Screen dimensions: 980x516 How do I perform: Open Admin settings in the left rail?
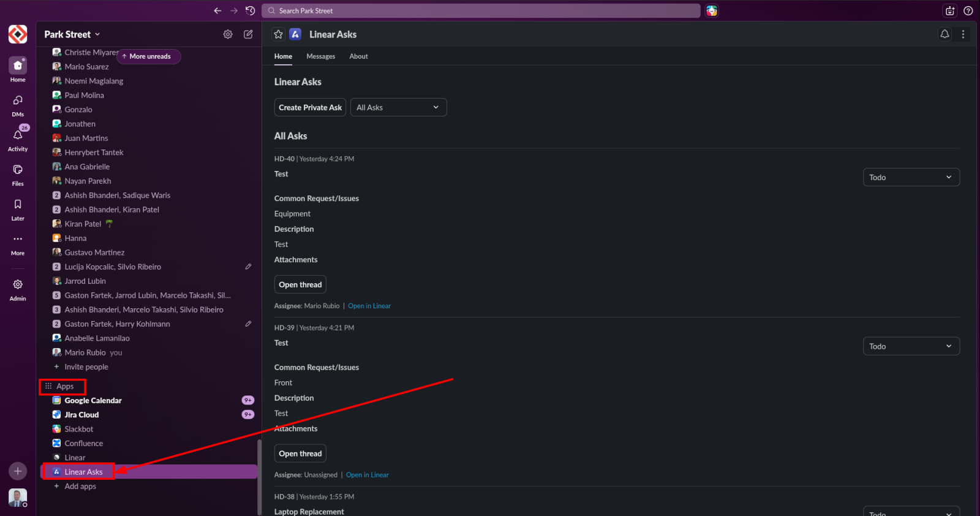pyautogui.click(x=18, y=289)
